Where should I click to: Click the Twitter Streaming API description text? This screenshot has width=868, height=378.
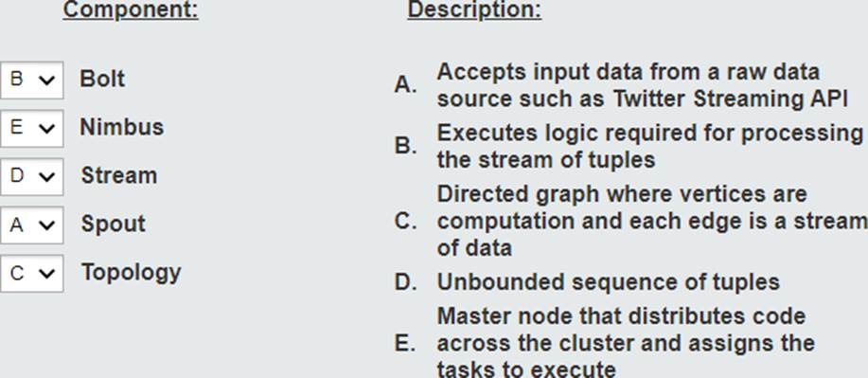[642, 85]
